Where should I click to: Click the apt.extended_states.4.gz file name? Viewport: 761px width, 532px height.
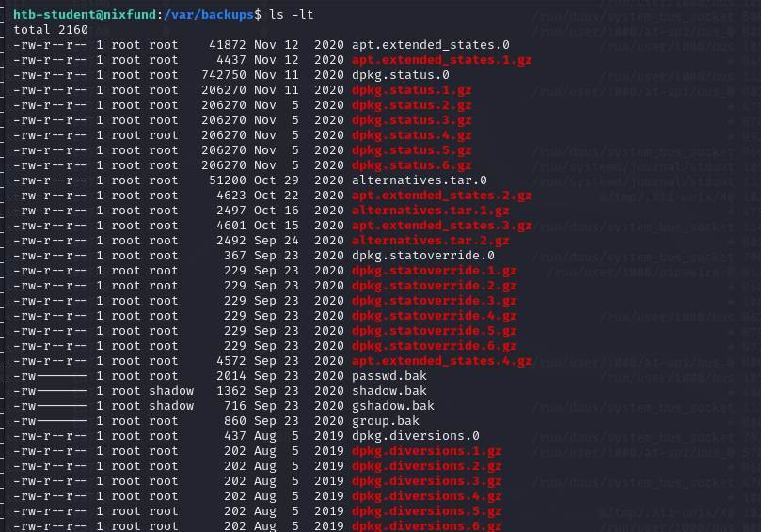441,360
